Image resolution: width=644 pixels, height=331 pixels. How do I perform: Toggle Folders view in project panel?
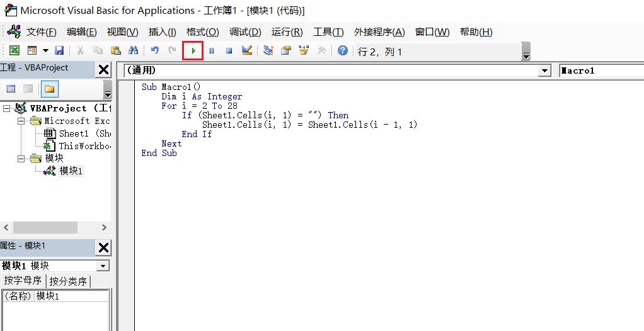coord(50,89)
